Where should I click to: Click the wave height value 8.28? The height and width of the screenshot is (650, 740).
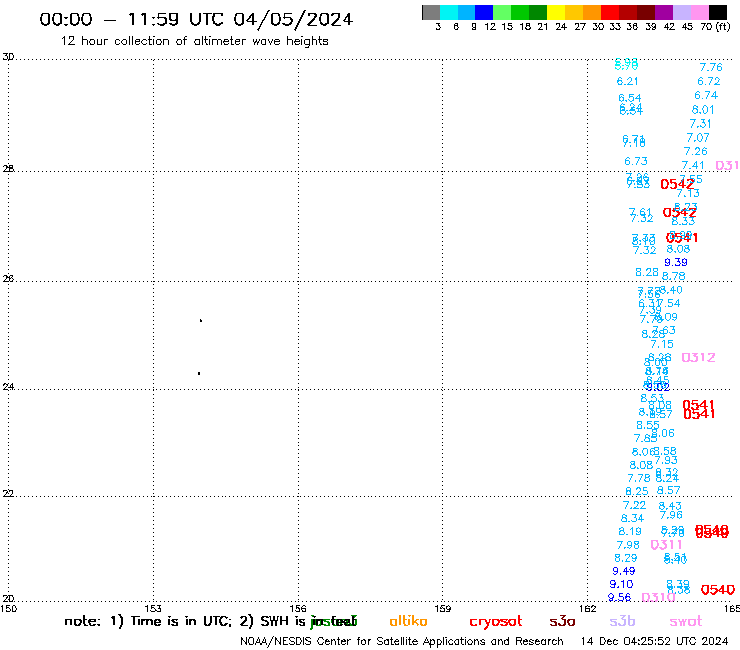click(x=647, y=272)
